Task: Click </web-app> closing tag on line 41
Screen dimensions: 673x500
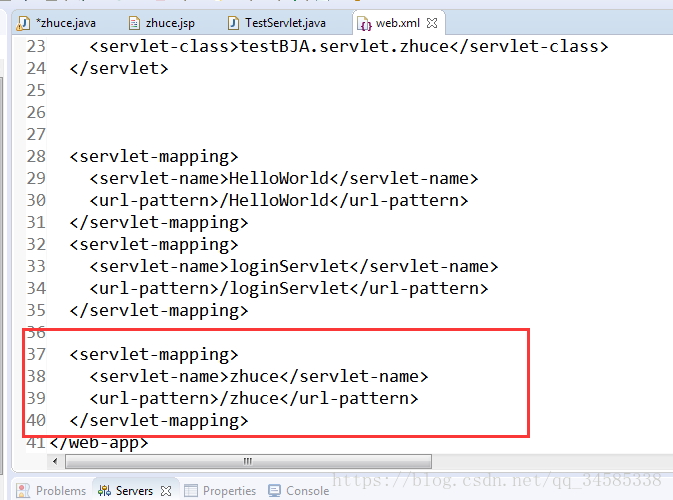Action: click(x=99, y=442)
